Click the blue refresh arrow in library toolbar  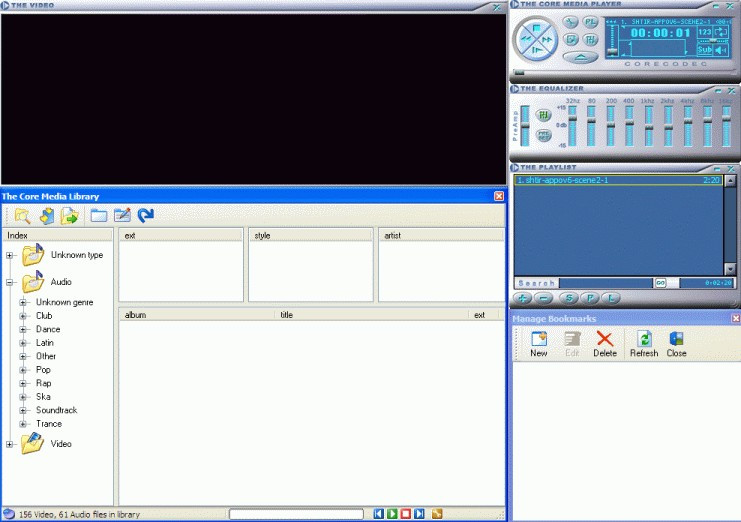(x=146, y=215)
